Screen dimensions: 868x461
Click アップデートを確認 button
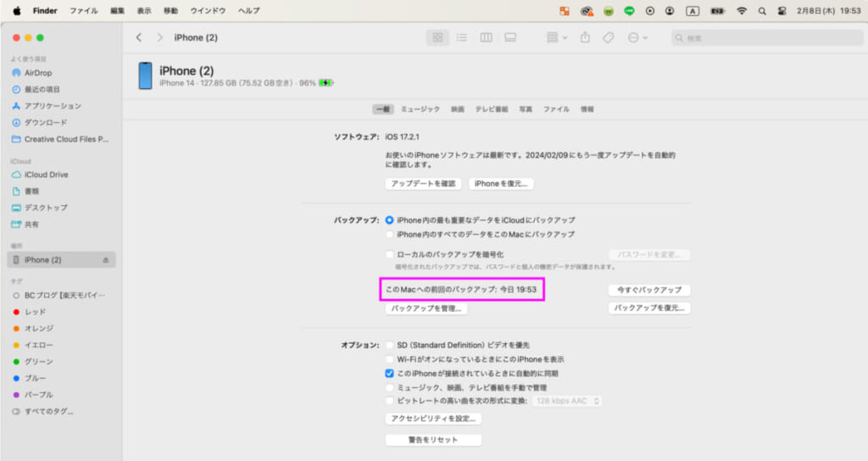coord(424,184)
